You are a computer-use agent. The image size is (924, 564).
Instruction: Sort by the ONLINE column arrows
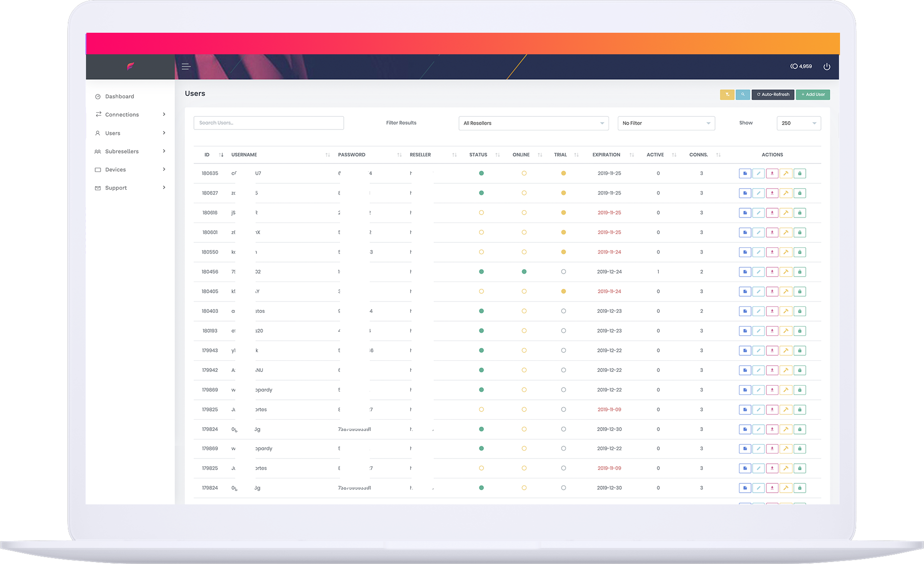coord(540,155)
